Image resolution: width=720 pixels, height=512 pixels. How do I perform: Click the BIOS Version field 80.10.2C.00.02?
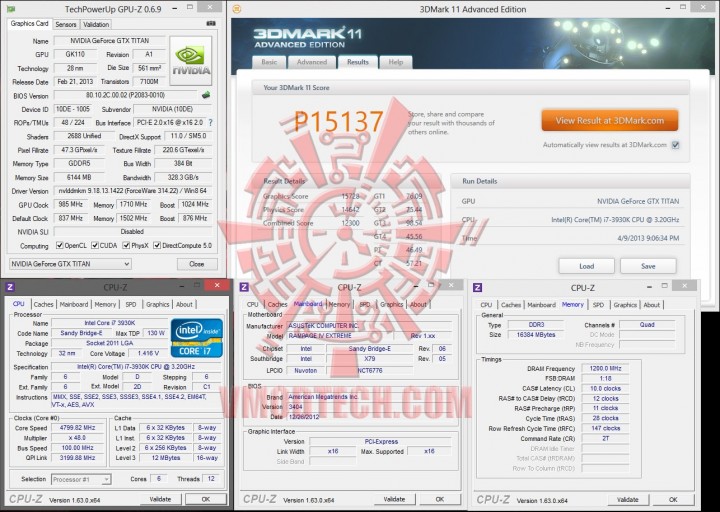pyautogui.click(x=125, y=96)
